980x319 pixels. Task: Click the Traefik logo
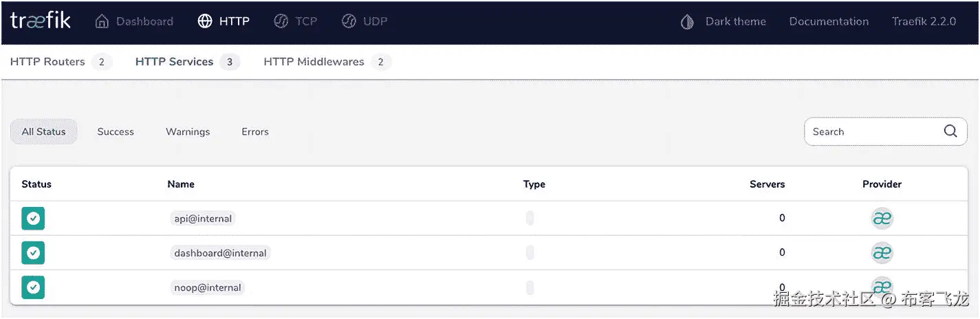(x=41, y=21)
